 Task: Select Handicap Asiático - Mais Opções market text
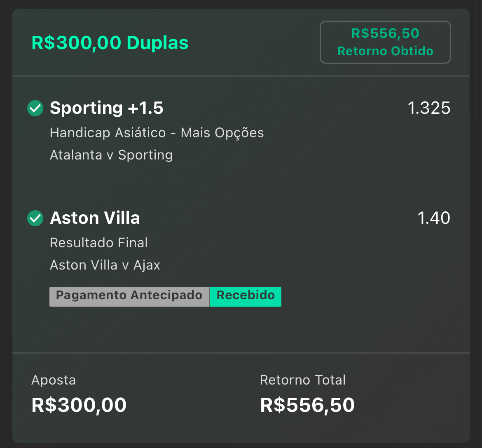pos(157,133)
